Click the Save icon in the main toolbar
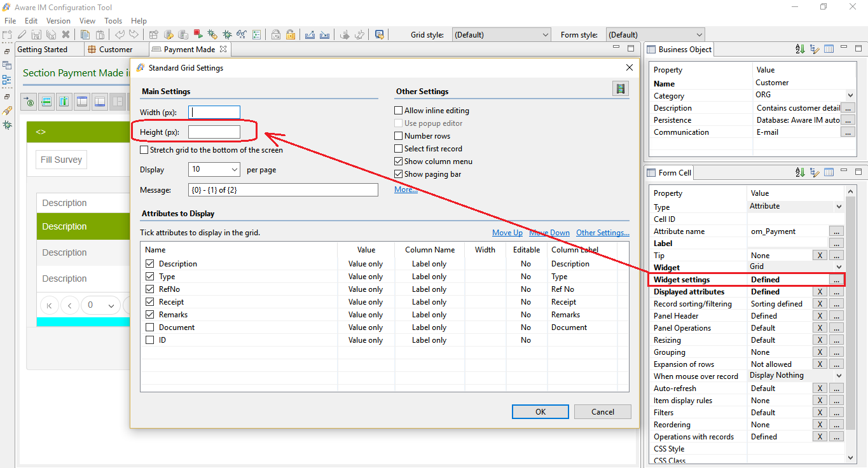868x468 pixels. coord(37,35)
